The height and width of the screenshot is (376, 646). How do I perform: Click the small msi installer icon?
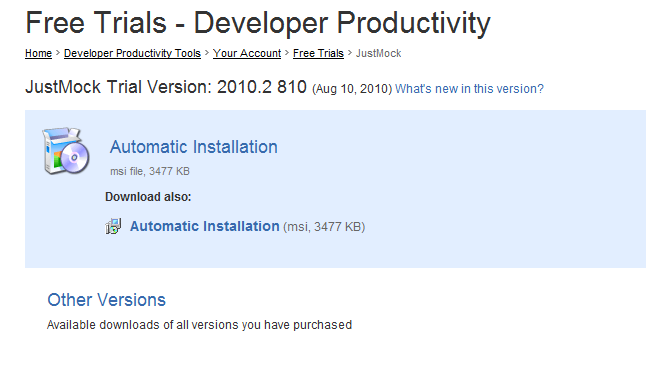tap(113, 226)
